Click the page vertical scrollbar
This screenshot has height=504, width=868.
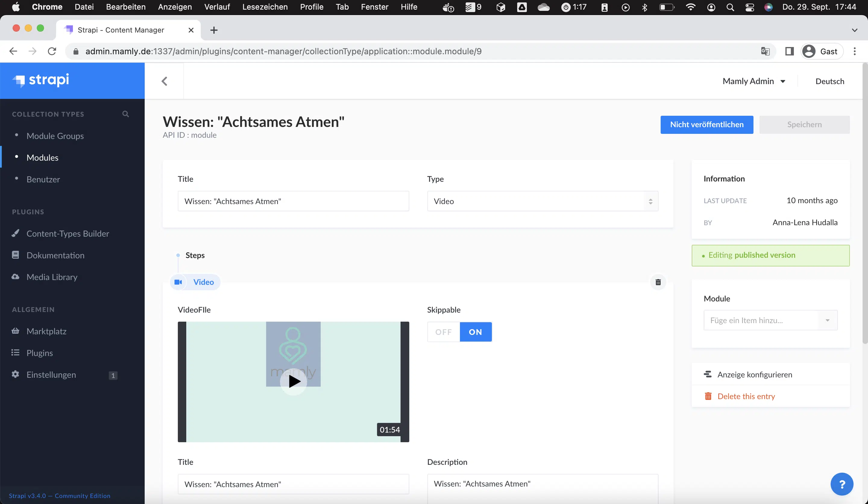click(x=865, y=203)
